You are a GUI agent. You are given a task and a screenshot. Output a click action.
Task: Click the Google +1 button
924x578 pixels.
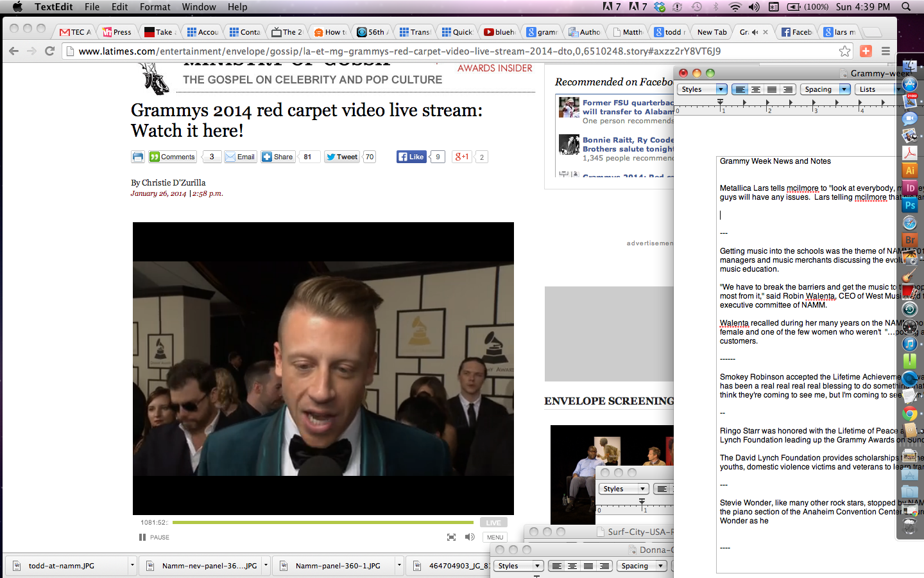[x=462, y=157]
